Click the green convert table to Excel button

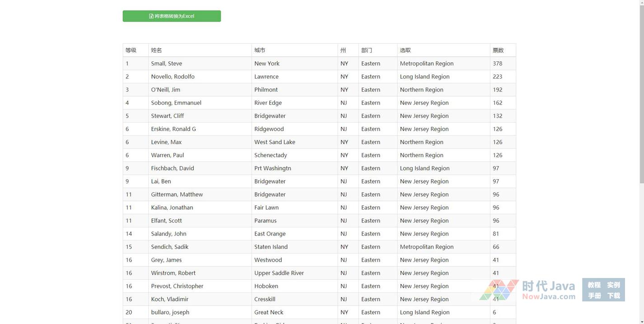[172, 16]
